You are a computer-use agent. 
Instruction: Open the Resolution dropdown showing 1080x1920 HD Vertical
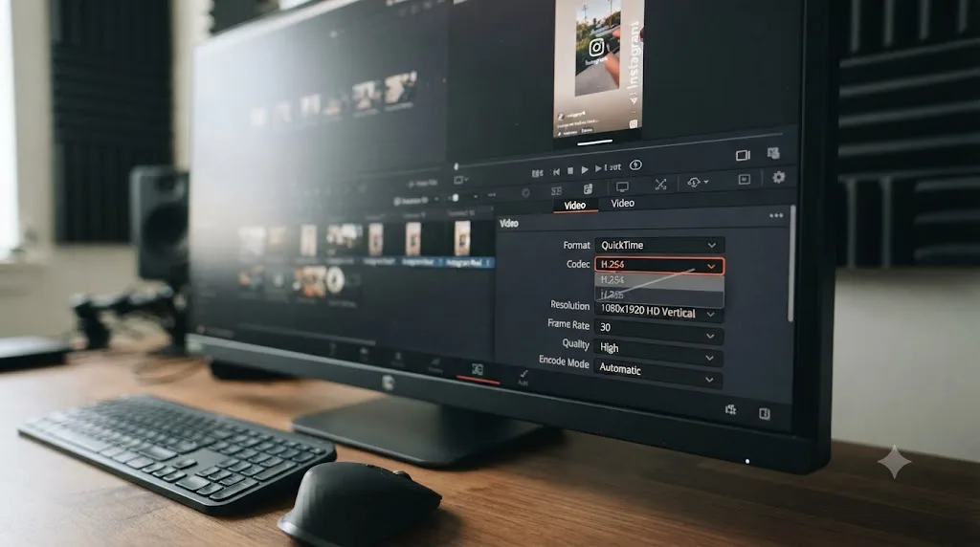[x=658, y=313]
